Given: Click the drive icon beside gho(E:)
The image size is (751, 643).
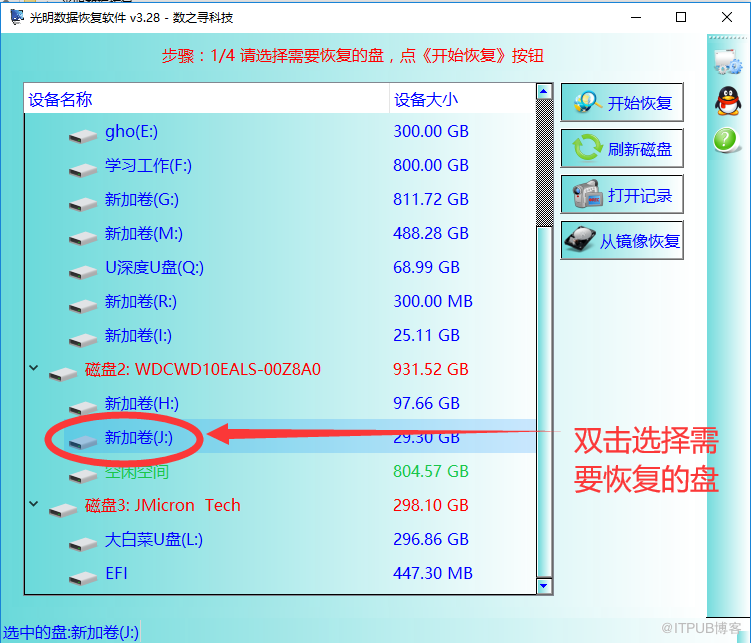Looking at the screenshot, I should pos(83,136).
